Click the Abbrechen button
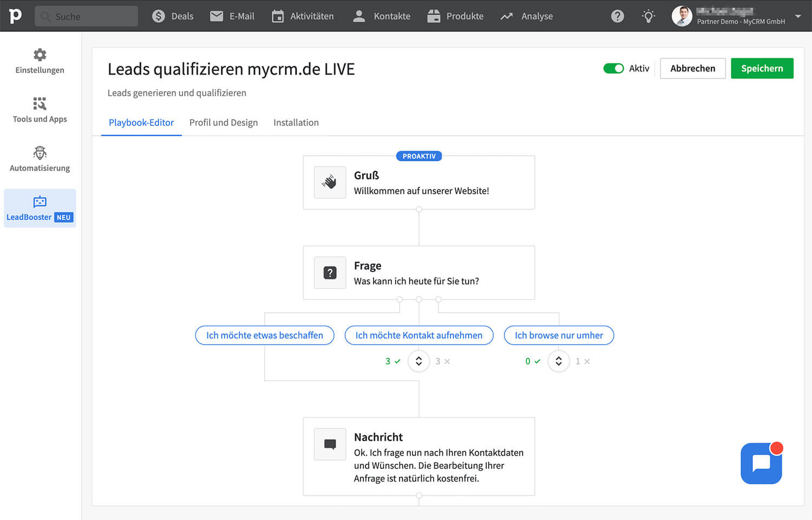Viewport: 812px width, 520px height. (x=692, y=68)
